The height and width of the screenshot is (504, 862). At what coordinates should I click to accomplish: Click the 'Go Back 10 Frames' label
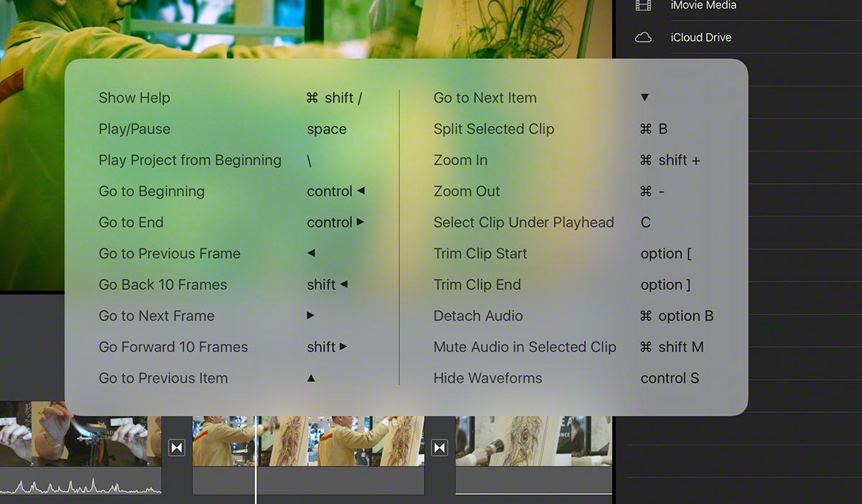pos(162,285)
